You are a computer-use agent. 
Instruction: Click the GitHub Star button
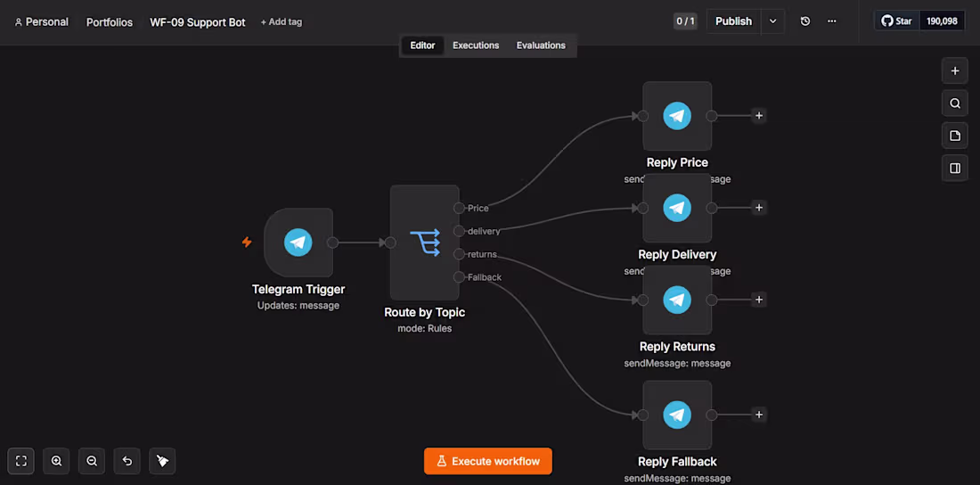click(896, 21)
